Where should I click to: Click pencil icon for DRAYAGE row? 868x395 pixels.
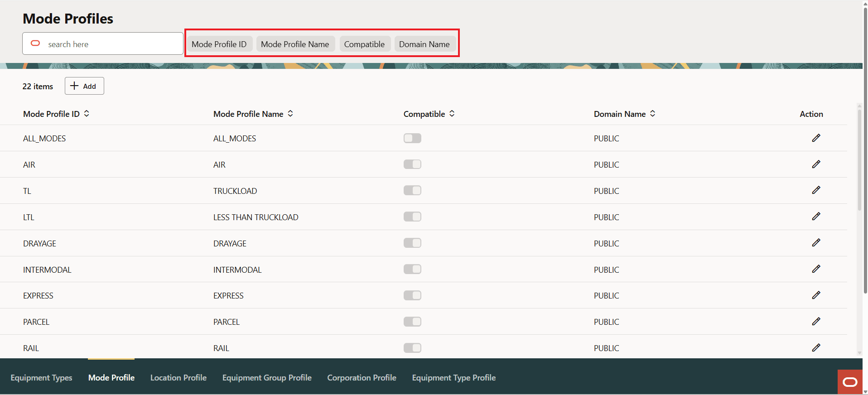click(816, 243)
